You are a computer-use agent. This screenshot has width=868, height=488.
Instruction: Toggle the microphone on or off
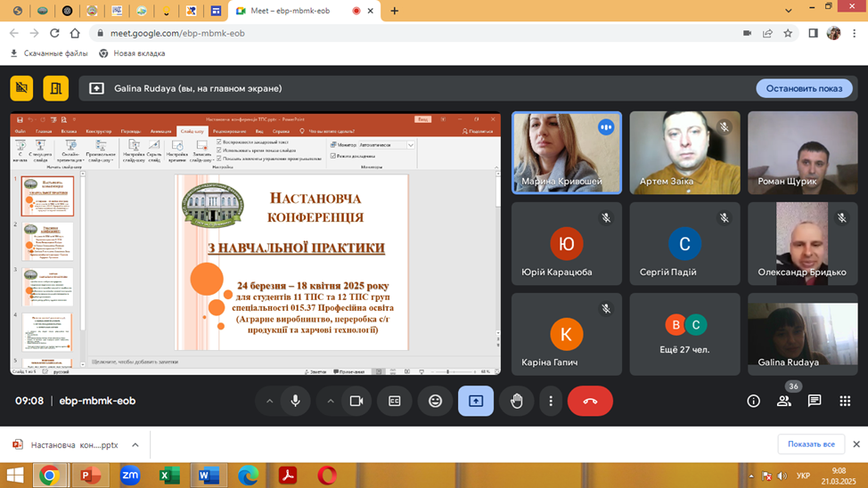[x=295, y=401]
